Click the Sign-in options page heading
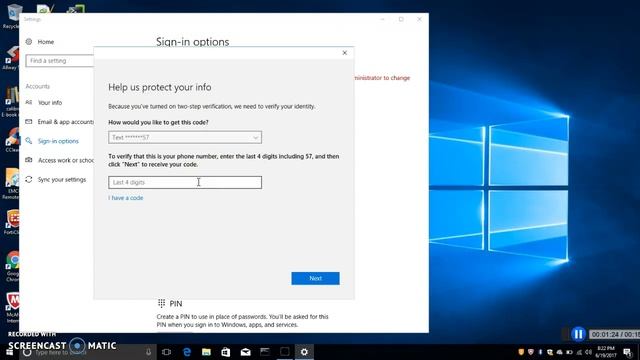The image size is (640, 360). [193, 42]
